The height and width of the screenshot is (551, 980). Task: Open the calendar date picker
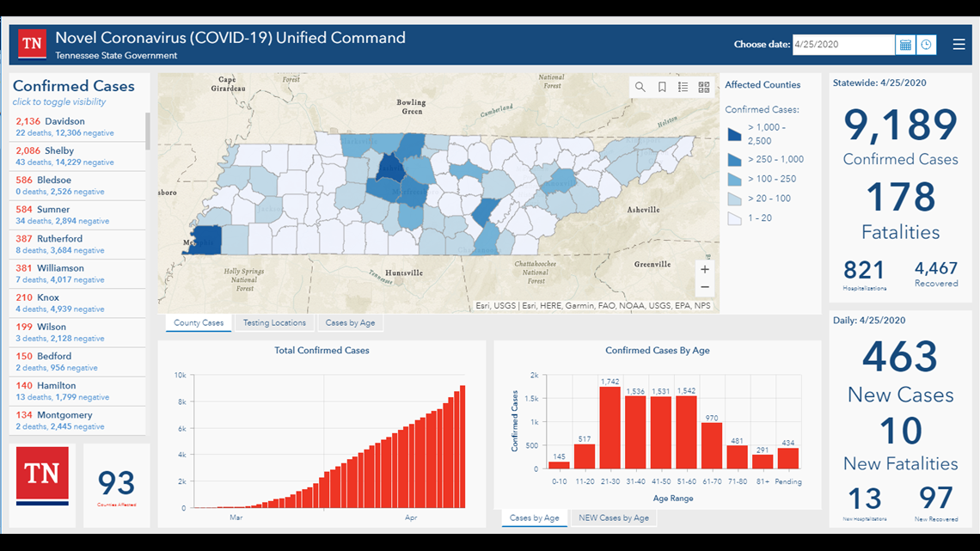click(905, 45)
